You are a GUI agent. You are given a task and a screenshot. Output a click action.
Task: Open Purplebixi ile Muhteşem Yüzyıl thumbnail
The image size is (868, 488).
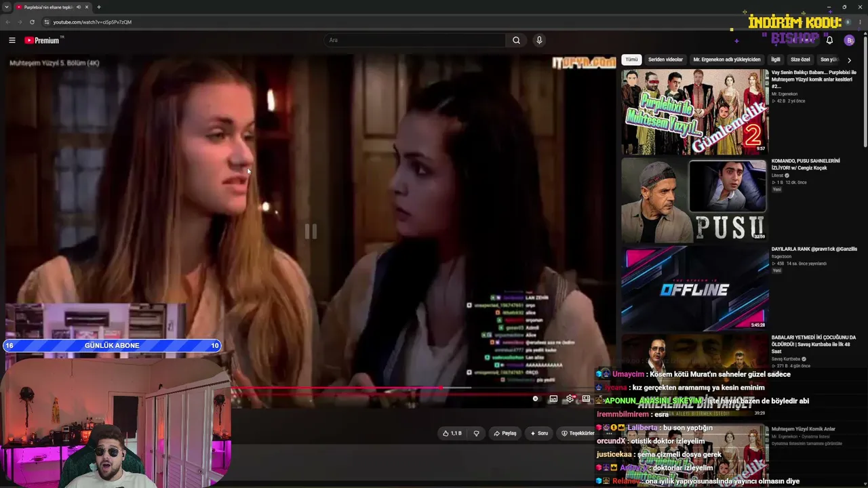694,111
